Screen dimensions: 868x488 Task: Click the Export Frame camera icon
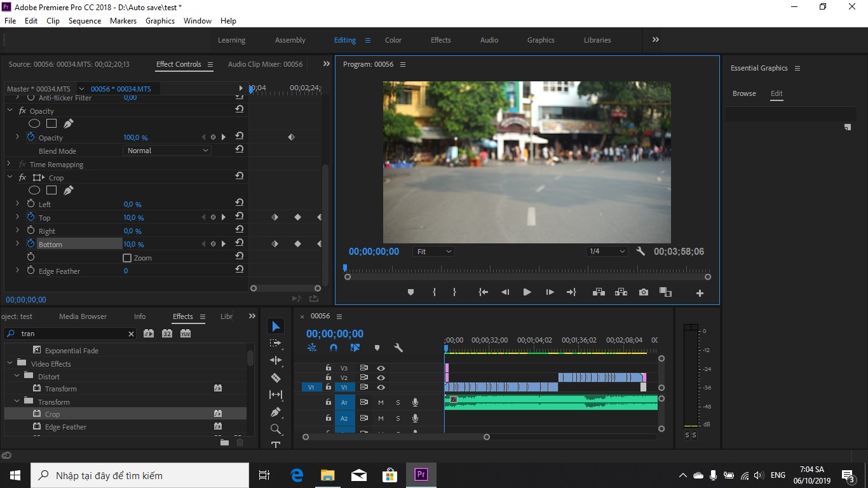point(644,292)
